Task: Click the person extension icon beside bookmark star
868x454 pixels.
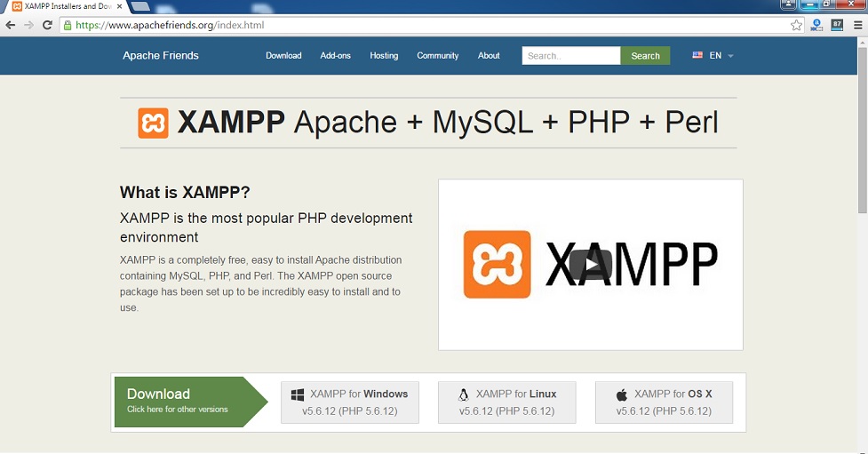Action: 816,25
